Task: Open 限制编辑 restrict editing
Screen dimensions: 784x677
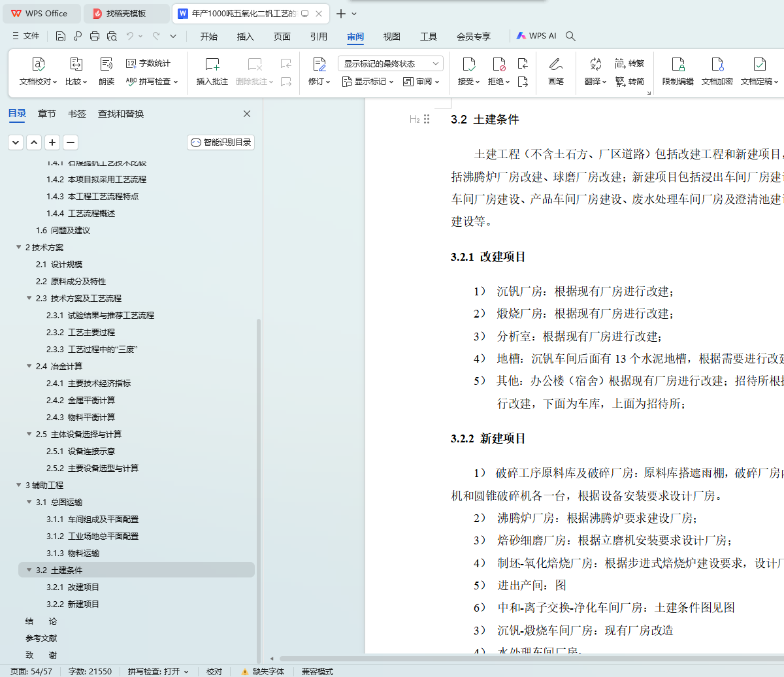Action: [x=678, y=72]
